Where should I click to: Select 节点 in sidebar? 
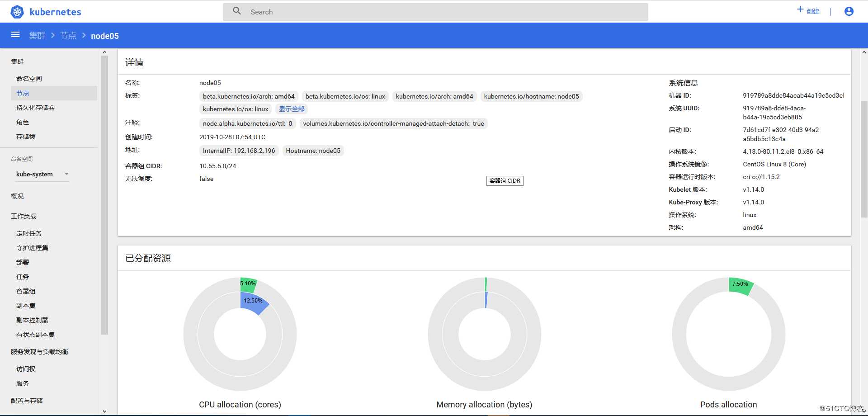click(54, 93)
